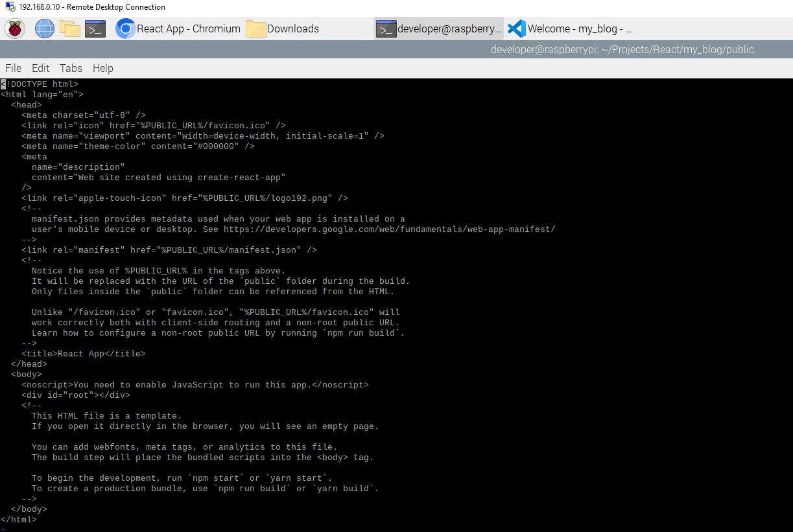The height and width of the screenshot is (532, 793).
Task: Click the developers.google.com web-app-manifest URL
Action: pyautogui.click(x=390, y=229)
